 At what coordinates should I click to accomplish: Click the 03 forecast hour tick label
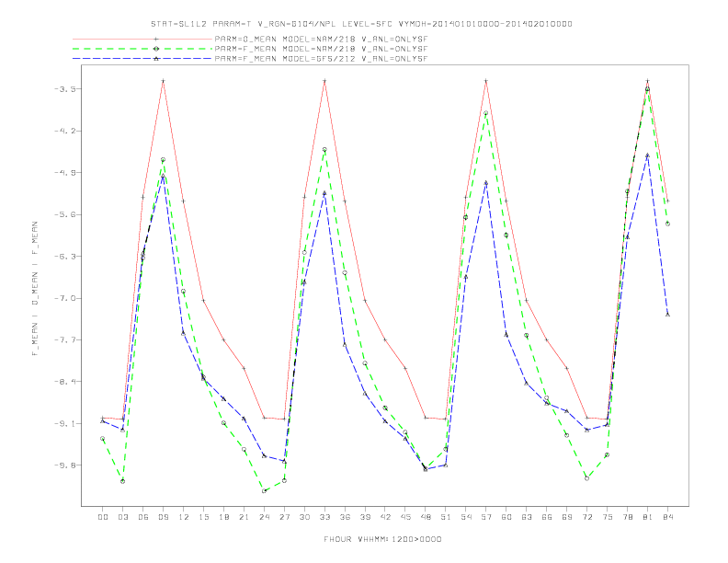click(x=122, y=517)
